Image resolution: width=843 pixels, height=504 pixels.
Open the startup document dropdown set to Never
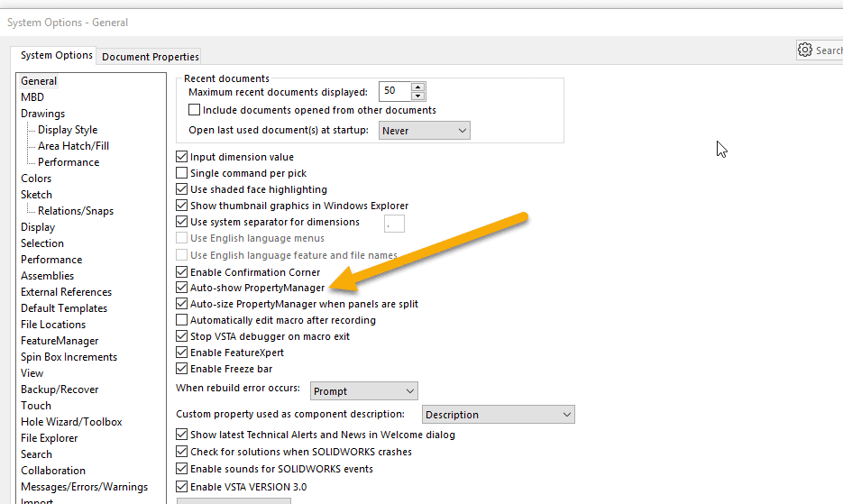point(424,130)
